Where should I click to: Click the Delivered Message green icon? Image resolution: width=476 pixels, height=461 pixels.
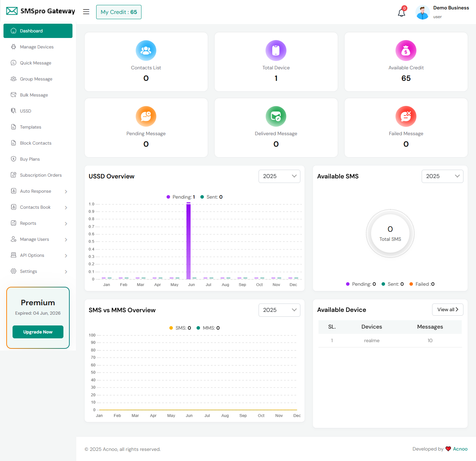pyautogui.click(x=276, y=116)
